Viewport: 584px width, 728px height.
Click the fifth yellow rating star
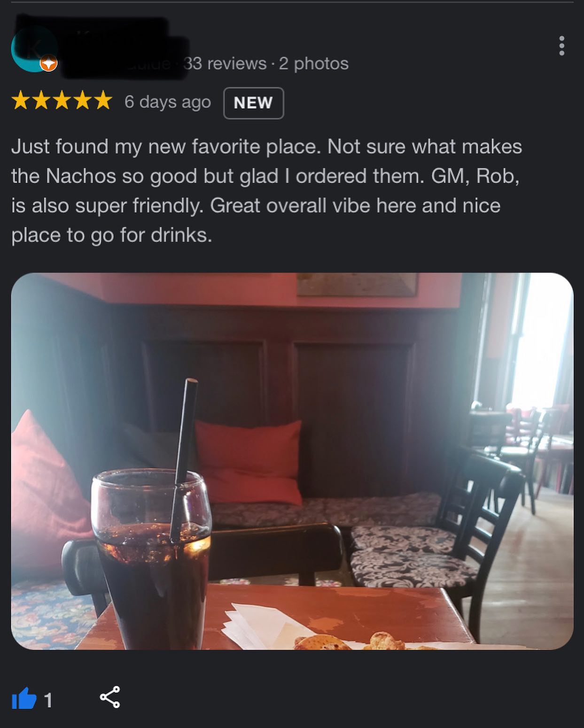coord(102,101)
